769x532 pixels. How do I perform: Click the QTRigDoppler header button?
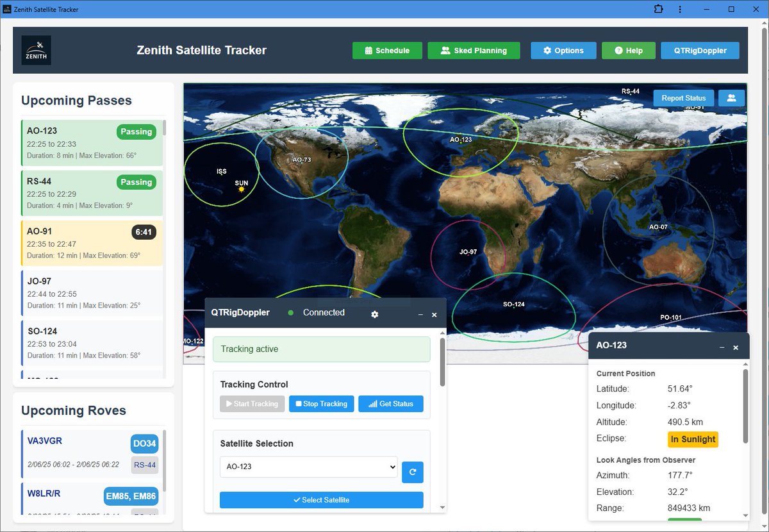coord(700,51)
